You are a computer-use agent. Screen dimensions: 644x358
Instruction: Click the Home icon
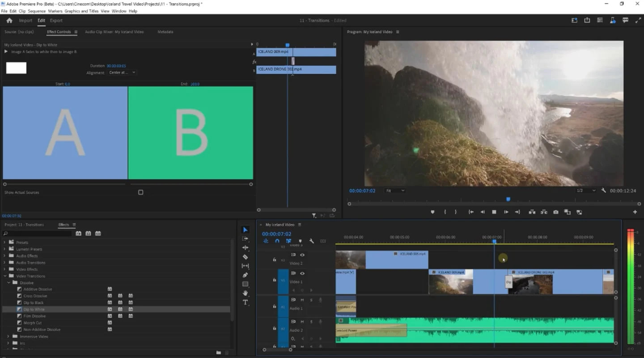click(9, 21)
